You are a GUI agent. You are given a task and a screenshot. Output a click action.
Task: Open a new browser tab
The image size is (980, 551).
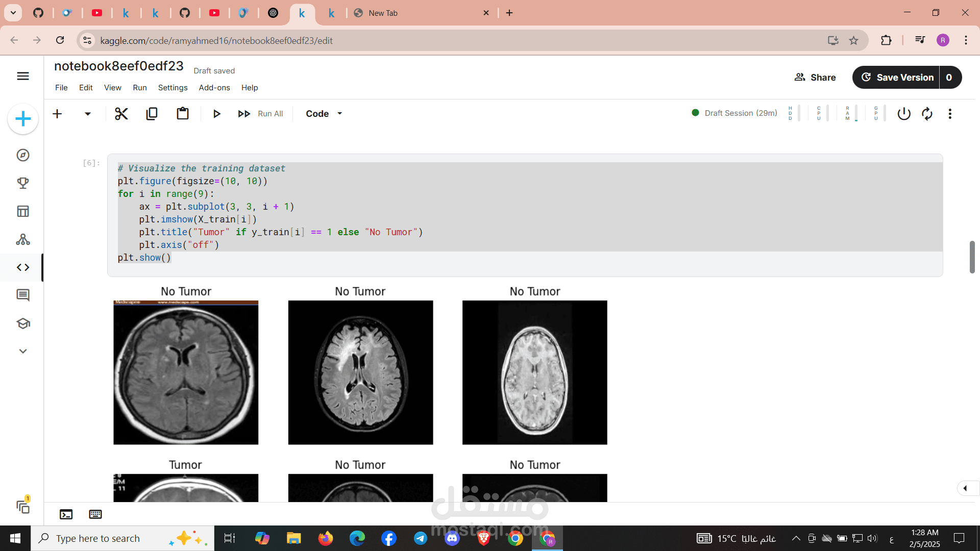pyautogui.click(x=509, y=13)
